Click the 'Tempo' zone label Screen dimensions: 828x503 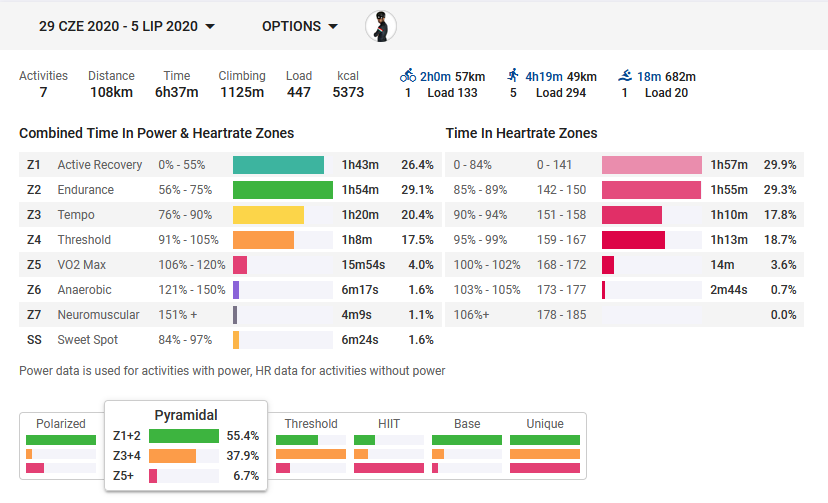coord(76,215)
